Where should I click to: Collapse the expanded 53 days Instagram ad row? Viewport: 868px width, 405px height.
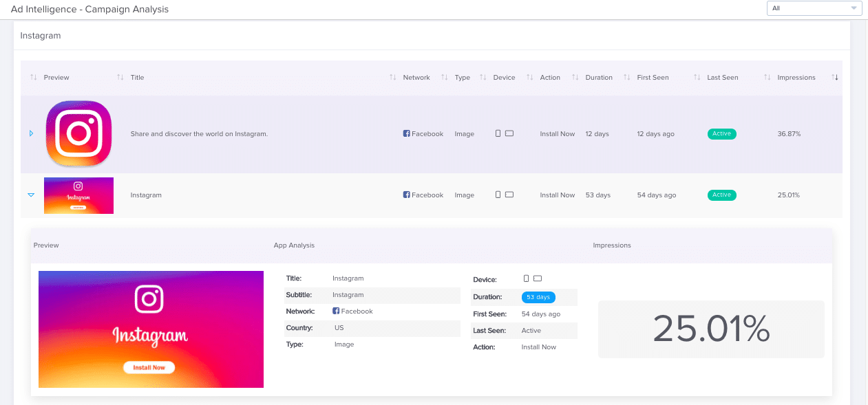click(31, 195)
